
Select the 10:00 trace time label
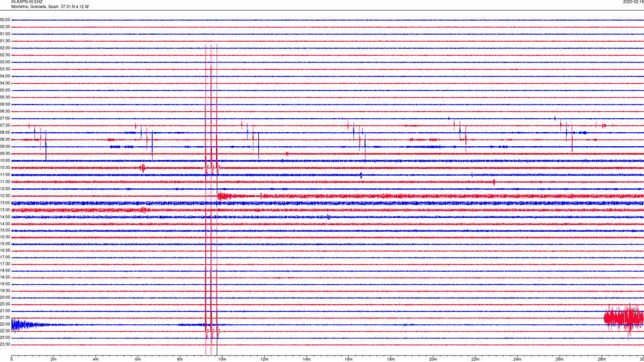5,160
